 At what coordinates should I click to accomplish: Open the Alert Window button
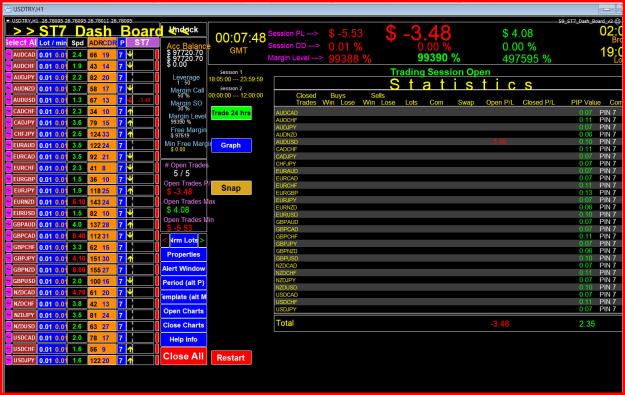pyautogui.click(x=184, y=269)
